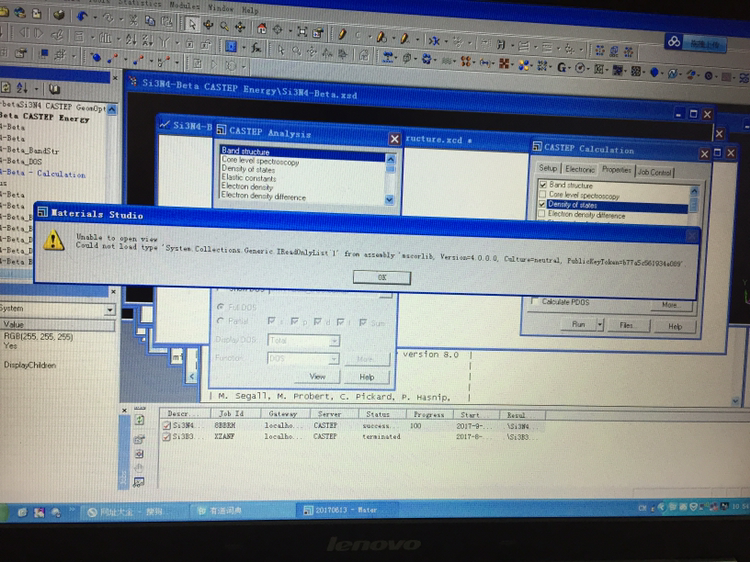Toggle Core level spectroscopy checkbox
750x562 pixels.
(x=542, y=194)
